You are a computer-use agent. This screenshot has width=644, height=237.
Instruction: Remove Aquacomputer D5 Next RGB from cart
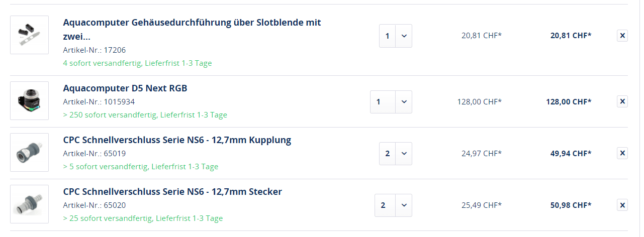[x=622, y=101]
